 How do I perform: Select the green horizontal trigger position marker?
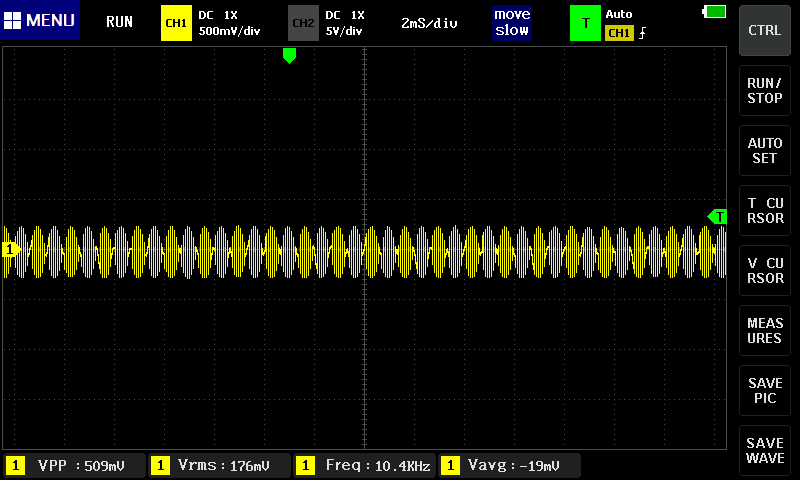tap(289, 56)
